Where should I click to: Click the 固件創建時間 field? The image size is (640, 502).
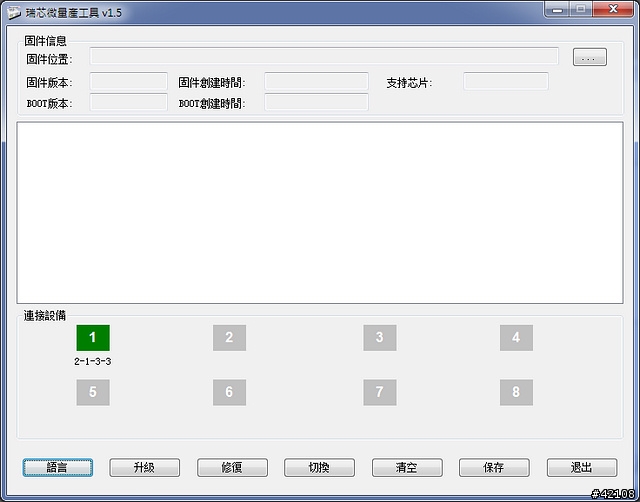[316, 81]
